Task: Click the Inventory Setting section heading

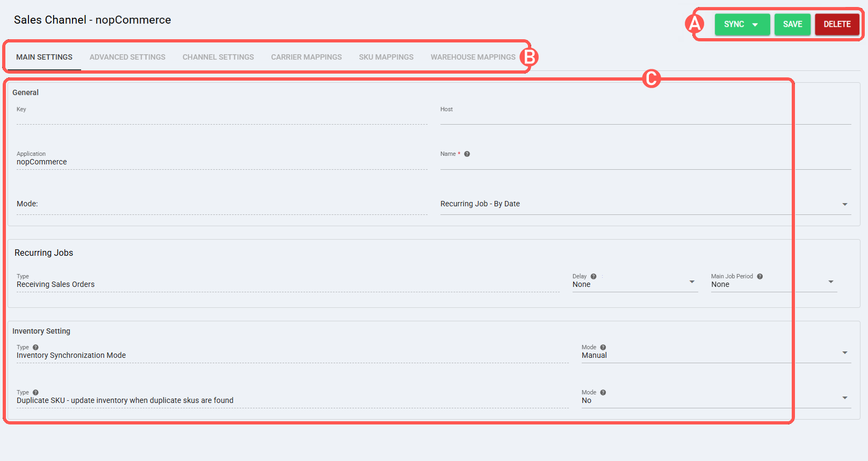Action: point(41,332)
